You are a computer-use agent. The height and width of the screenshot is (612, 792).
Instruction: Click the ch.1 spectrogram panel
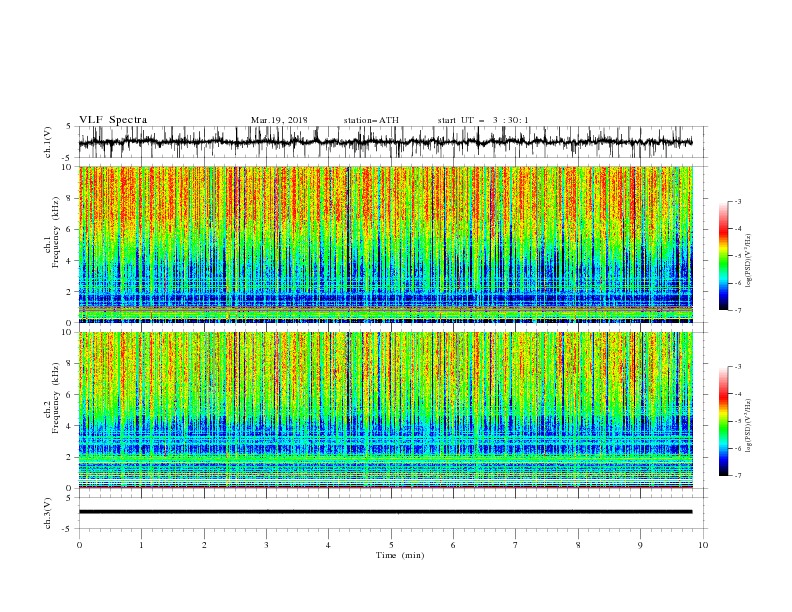(385, 244)
